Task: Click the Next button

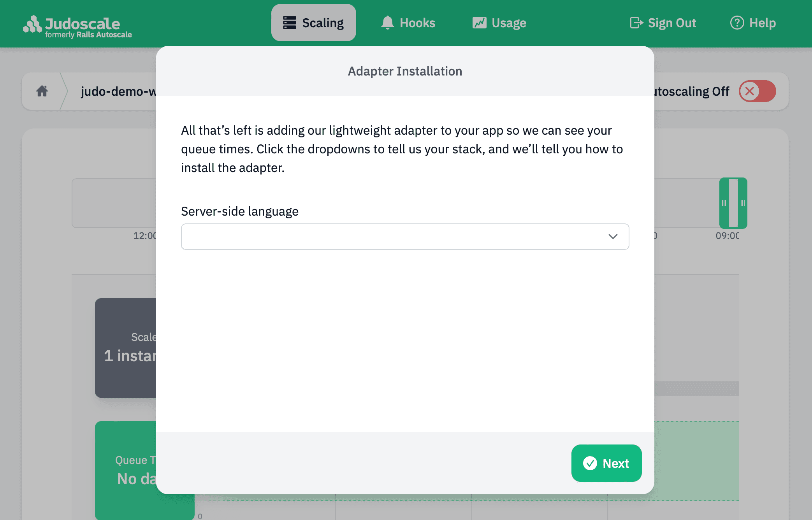Action: 606,463
